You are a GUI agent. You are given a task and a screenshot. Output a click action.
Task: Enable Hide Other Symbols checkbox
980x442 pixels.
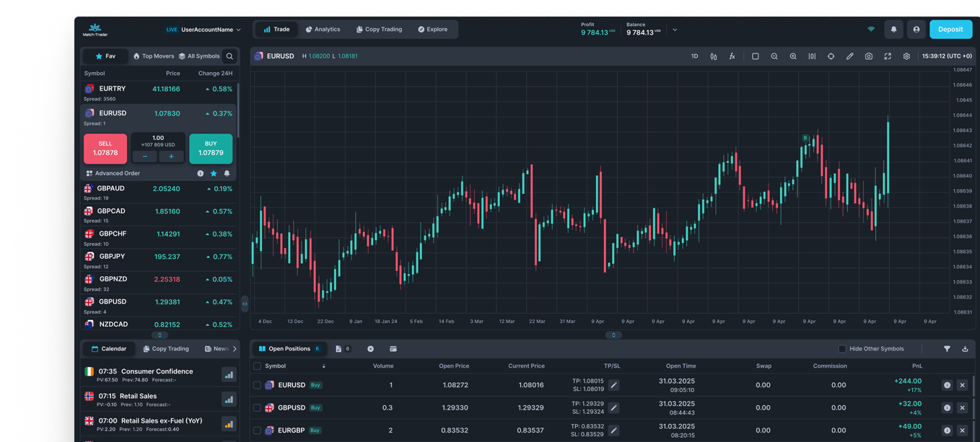[x=841, y=349]
